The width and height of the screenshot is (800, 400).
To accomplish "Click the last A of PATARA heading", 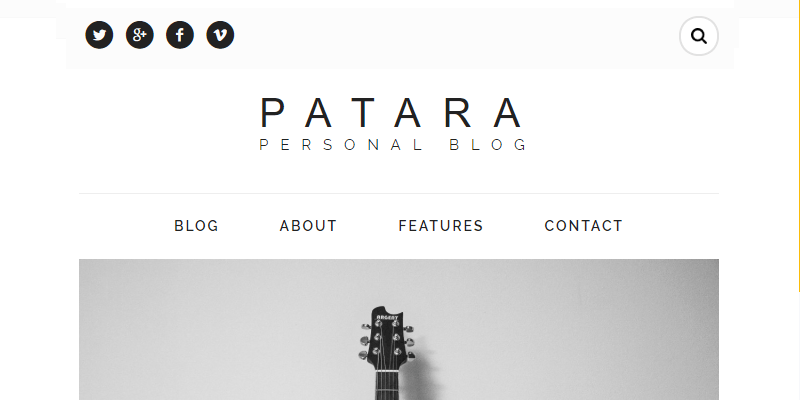I will pyautogui.click(x=508, y=113).
